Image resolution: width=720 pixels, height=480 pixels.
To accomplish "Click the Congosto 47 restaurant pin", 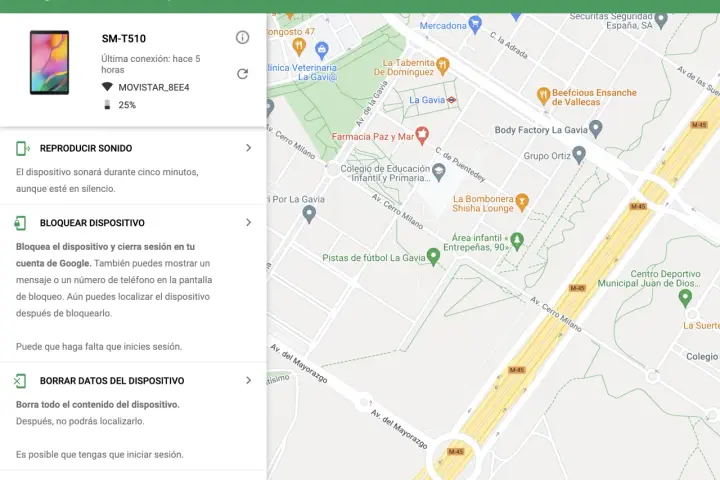I will tap(299, 46).
